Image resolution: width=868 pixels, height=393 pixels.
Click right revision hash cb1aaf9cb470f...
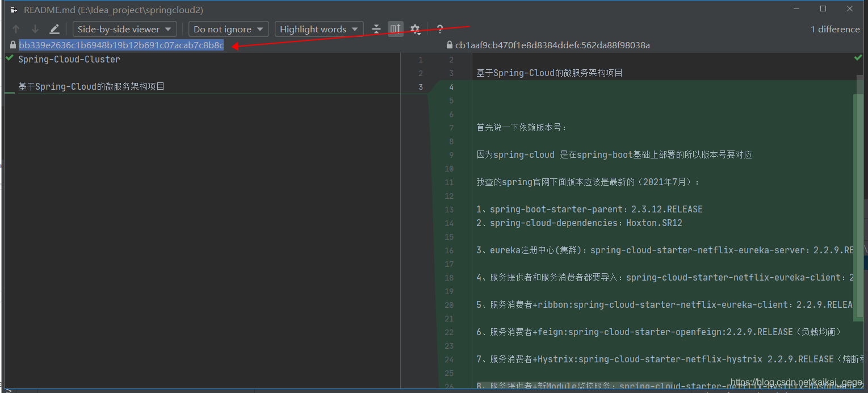pyautogui.click(x=553, y=45)
